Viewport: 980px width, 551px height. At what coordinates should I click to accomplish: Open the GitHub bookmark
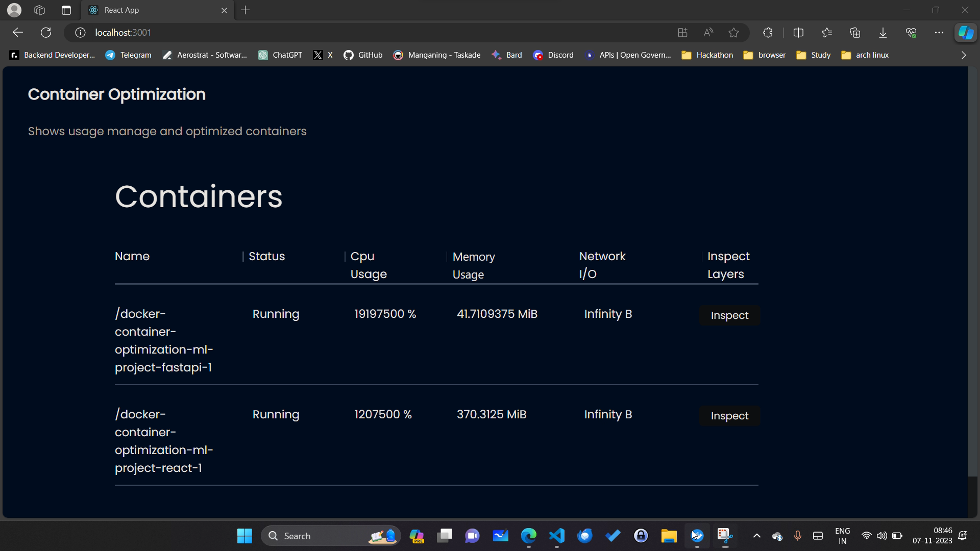click(363, 55)
